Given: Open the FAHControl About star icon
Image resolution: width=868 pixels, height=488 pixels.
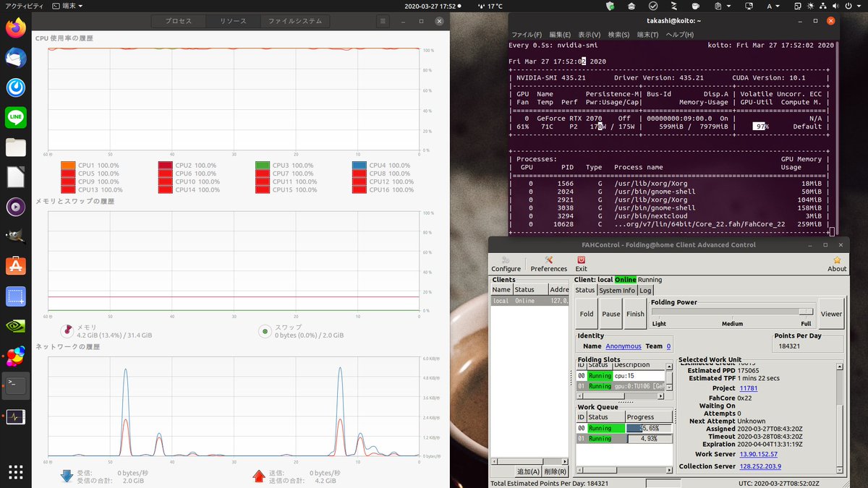Looking at the screenshot, I should pyautogui.click(x=837, y=264).
